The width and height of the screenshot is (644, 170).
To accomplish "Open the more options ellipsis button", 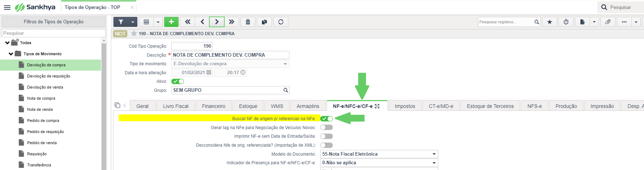I will tap(624, 22).
